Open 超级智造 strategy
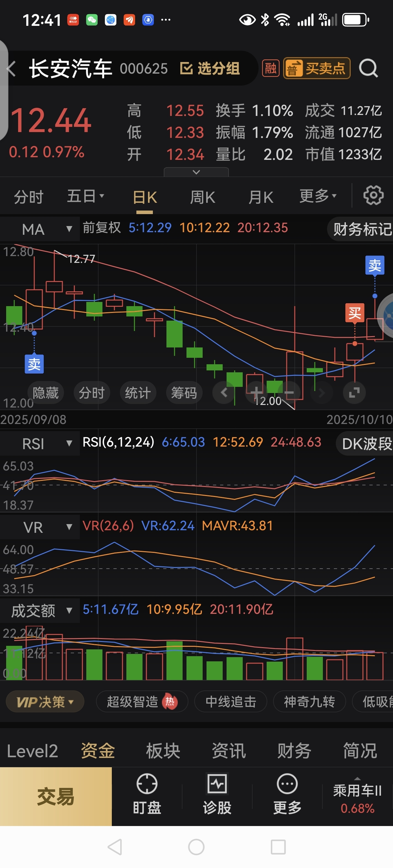The height and width of the screenshot is (868, 393). pyautogui.click(x=142, y=702)
